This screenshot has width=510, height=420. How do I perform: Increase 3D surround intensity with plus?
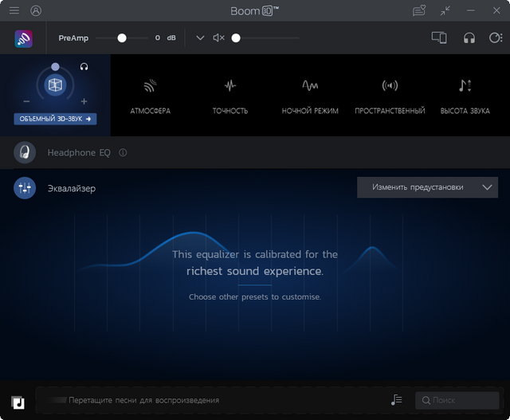tap(84, 101)
